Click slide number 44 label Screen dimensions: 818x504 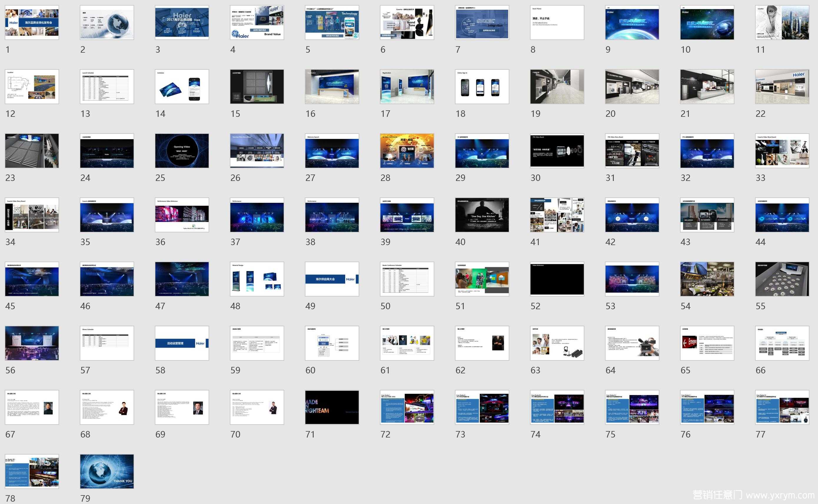[761, 242]
